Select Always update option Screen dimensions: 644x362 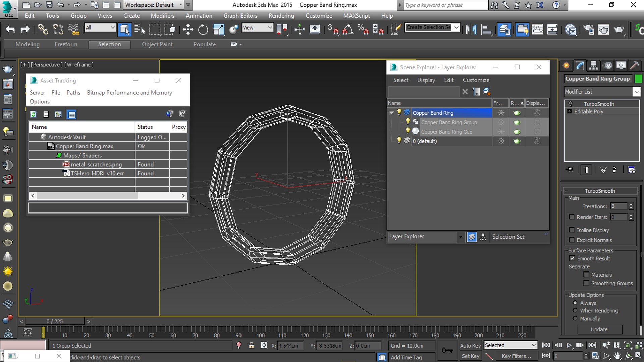(x=575, y=303)
